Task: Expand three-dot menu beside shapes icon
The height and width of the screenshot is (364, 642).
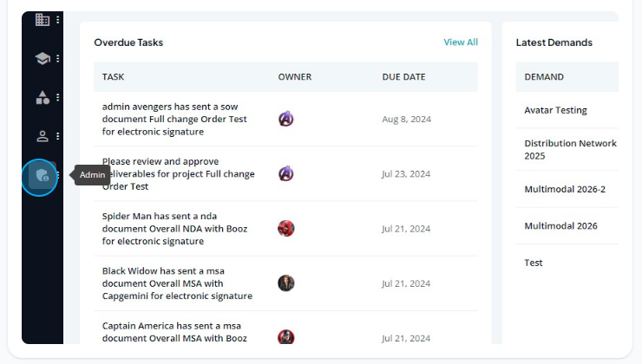Action: coord(58,97)
